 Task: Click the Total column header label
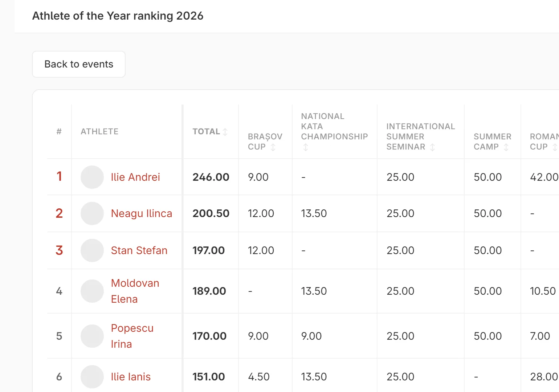tap(206, 131)
